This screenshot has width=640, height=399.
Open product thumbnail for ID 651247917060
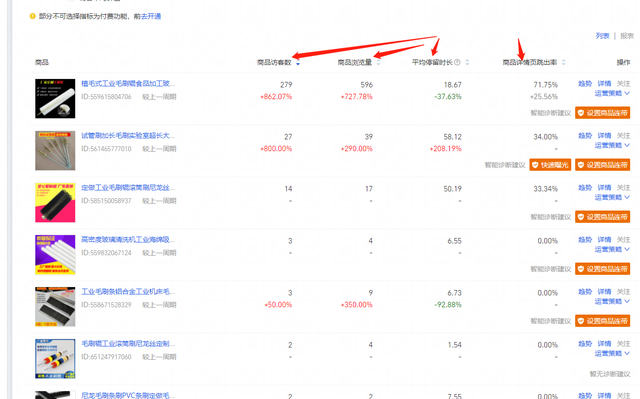pyautogui.click(x=55, y=359)
